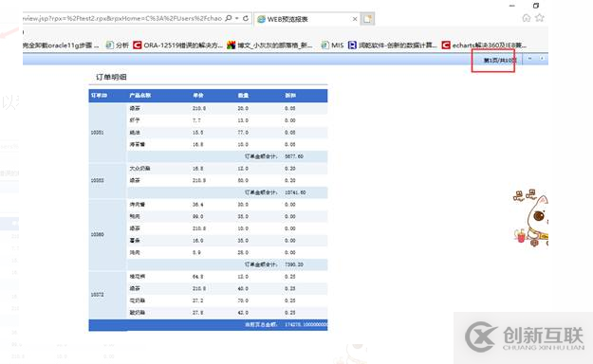Viewport: 593px width, 364px height.
Task: Click the 单价 column header
Action: pos(198,96)
